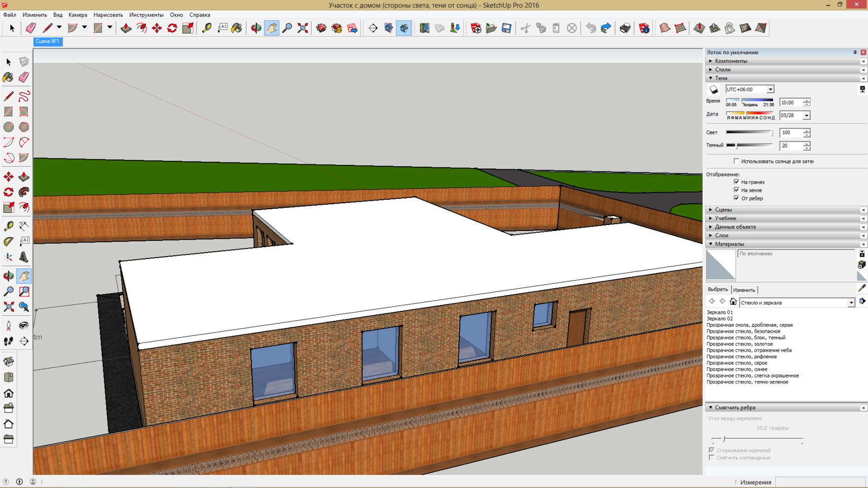Click the 'Свет' light intensity slider
The width and height of the screenshot is (868, 488).
pyautogui.click(x=749, y=133)
